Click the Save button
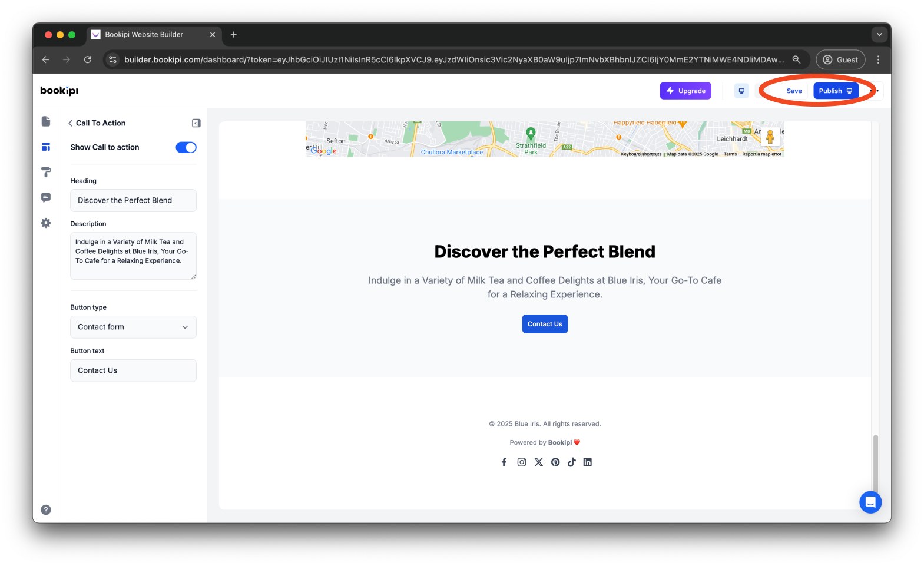Viewport: 924px width, 566px height. pyautogui.click(x=794, y=91)
